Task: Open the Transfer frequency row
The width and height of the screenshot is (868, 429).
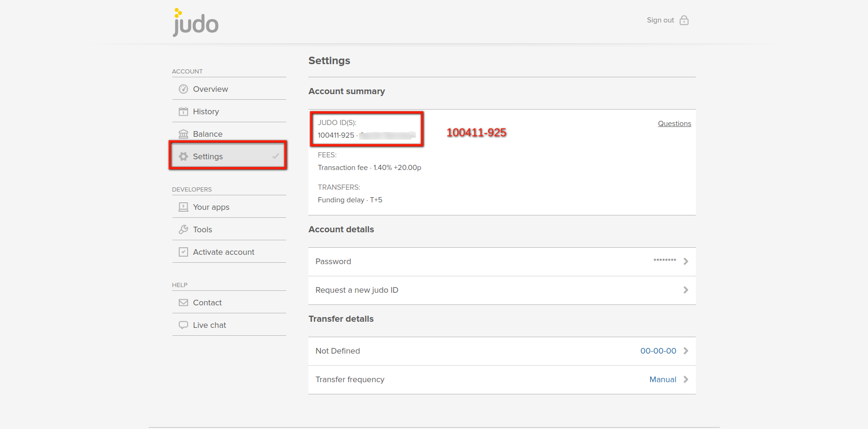Action: point(502,380)
